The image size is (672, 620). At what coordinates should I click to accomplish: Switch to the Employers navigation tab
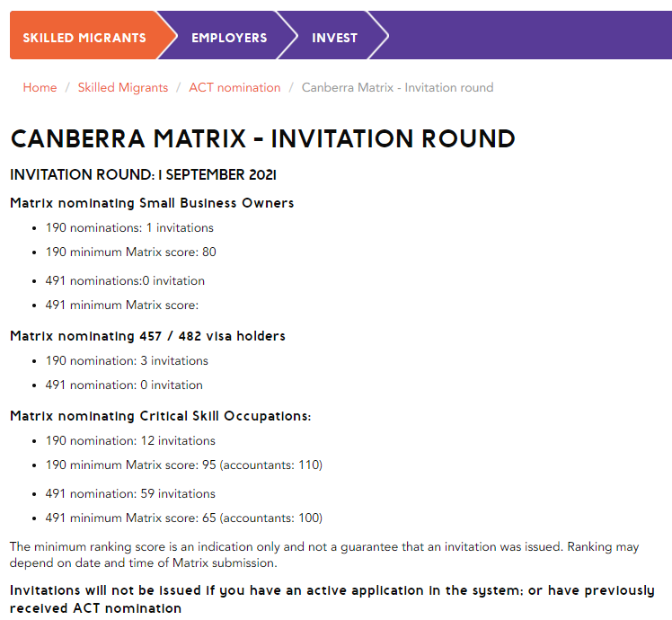pos(229,38)
